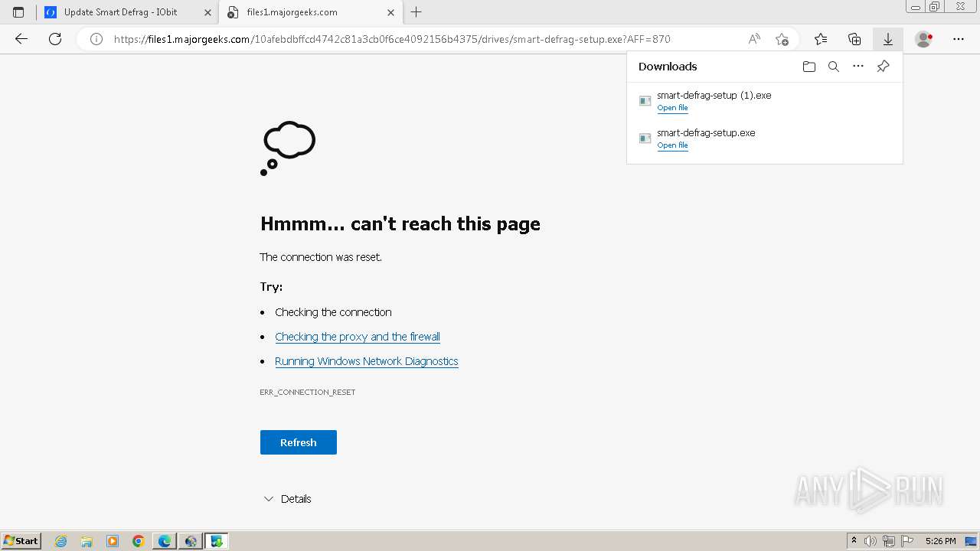Viewport: 980px width, 551px height.
Task: Click the address bar URL field
Action: 392,39
